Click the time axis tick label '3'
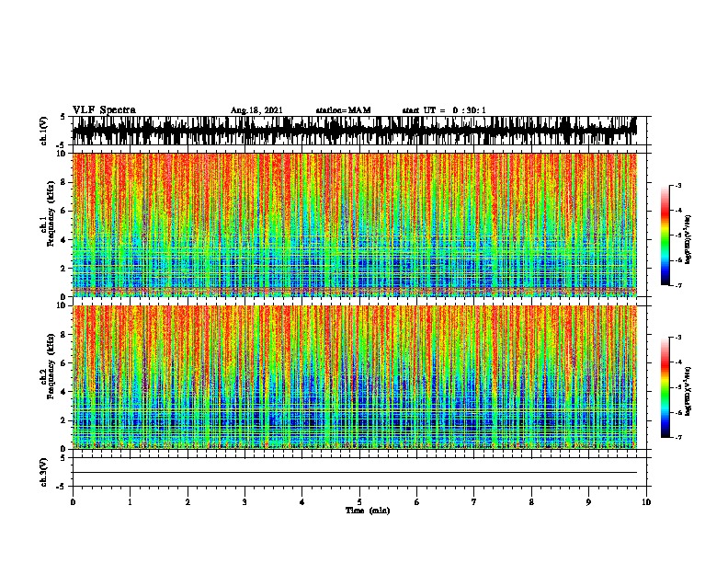This screenshot has height=563, width=728. 245,501
